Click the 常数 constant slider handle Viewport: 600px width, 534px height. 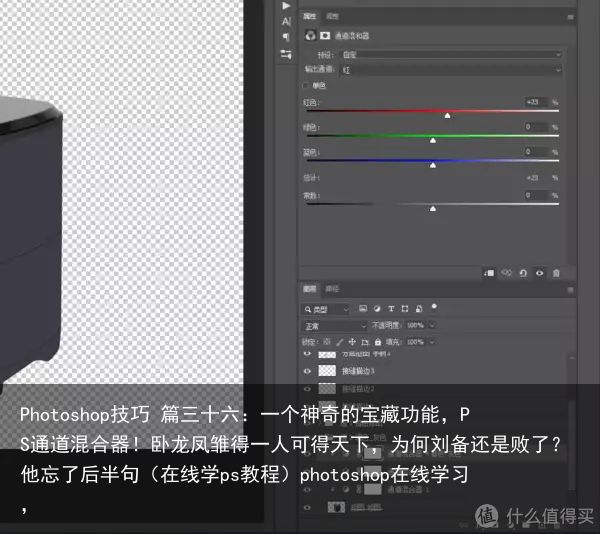click(433, 208)
